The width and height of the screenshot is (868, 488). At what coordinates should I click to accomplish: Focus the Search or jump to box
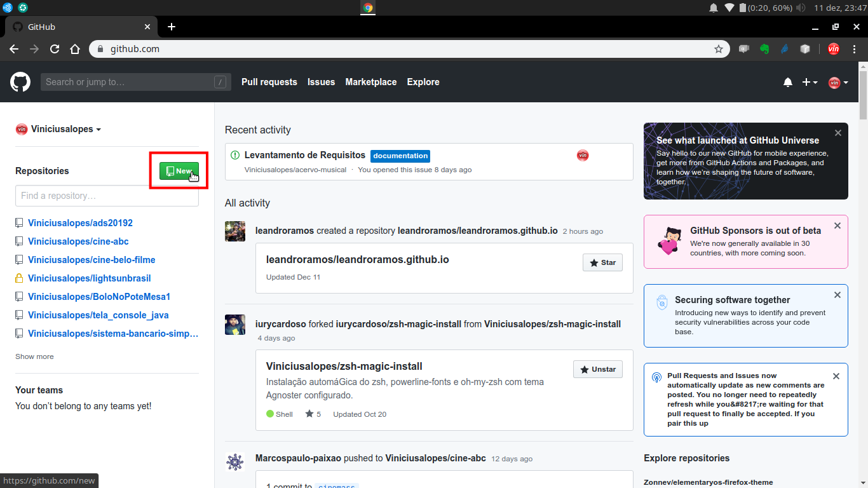click(x=135, y=82)
